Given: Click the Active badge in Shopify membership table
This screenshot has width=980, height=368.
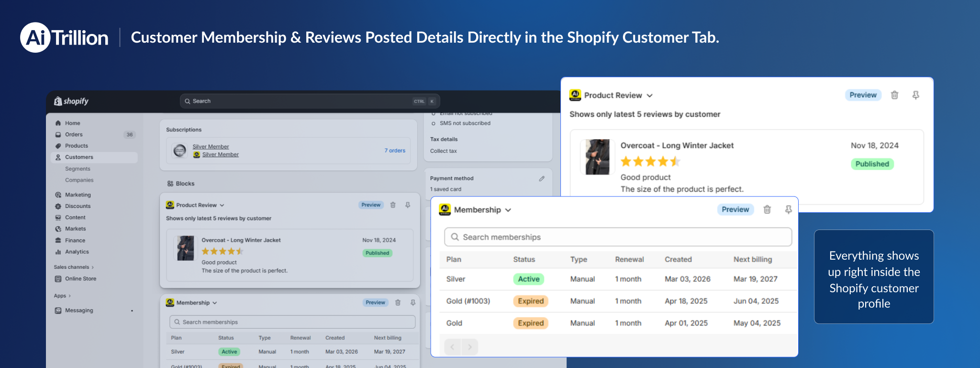Looking at the screenshot, I should tap(229, 352).
